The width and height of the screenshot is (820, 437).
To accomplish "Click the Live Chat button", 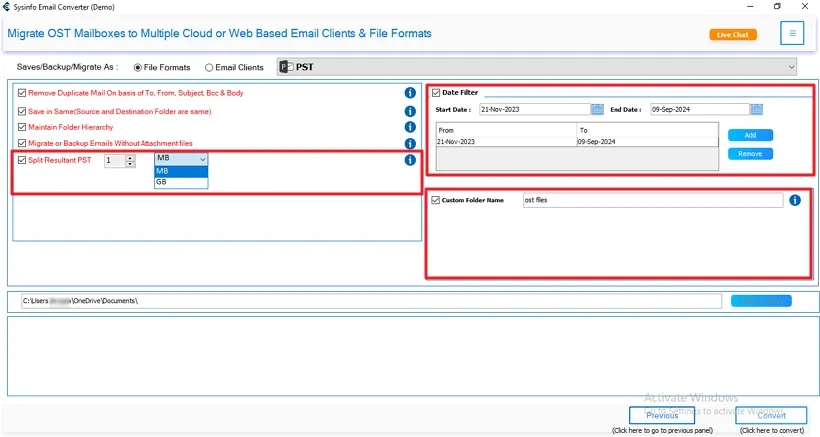I will (x=733, y=34).
